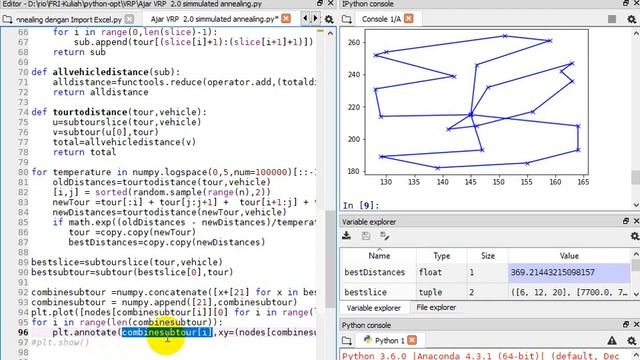The height and width of the screenshot is (360, 640).
Task: Close the Python 1 console tab
Action: (412, 340)
